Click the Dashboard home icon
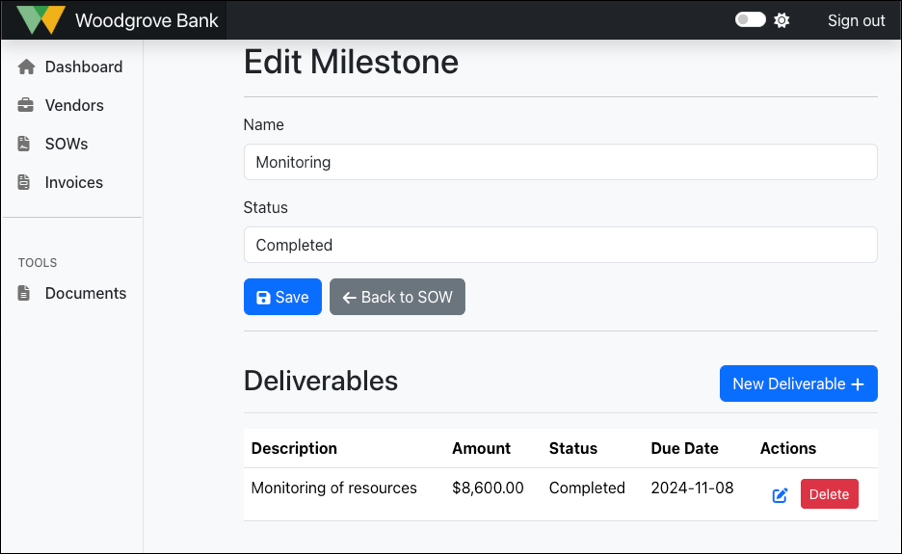Image resolution: width=902 pixels, height=554 pixels. point(26,67)
